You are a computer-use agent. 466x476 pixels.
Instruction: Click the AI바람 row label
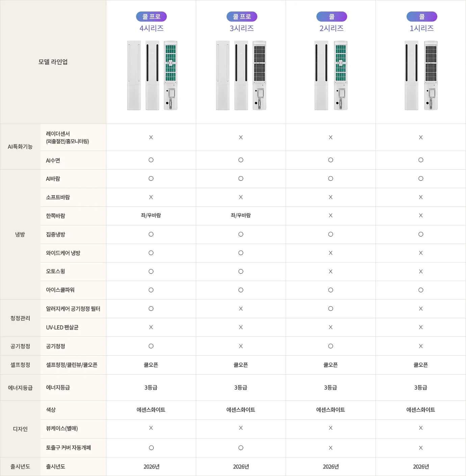(x=53, y=179)
